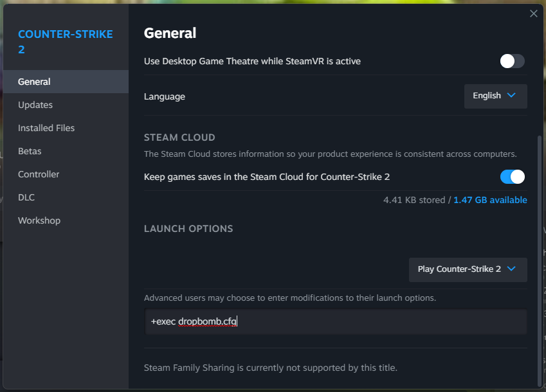Close the Counter-Strike 2 properties dialog
Viewport: 546px width, 392px height.
point(533,13)
